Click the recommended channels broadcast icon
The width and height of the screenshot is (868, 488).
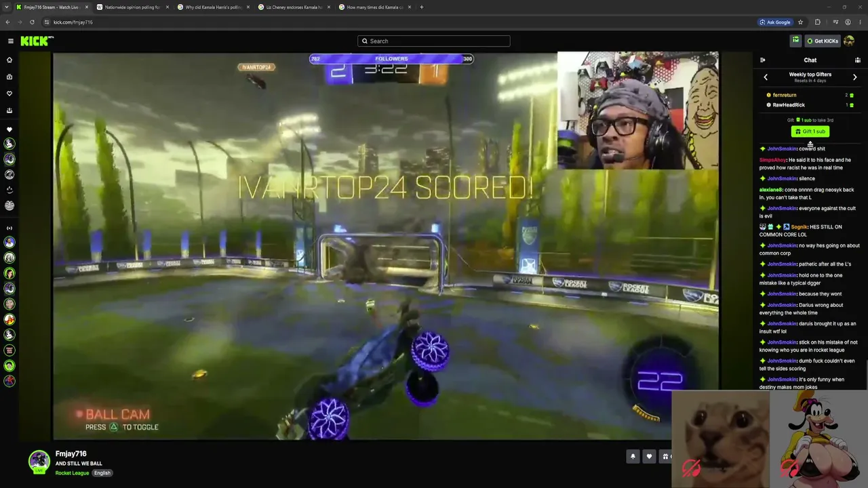[x=9, y=228]
